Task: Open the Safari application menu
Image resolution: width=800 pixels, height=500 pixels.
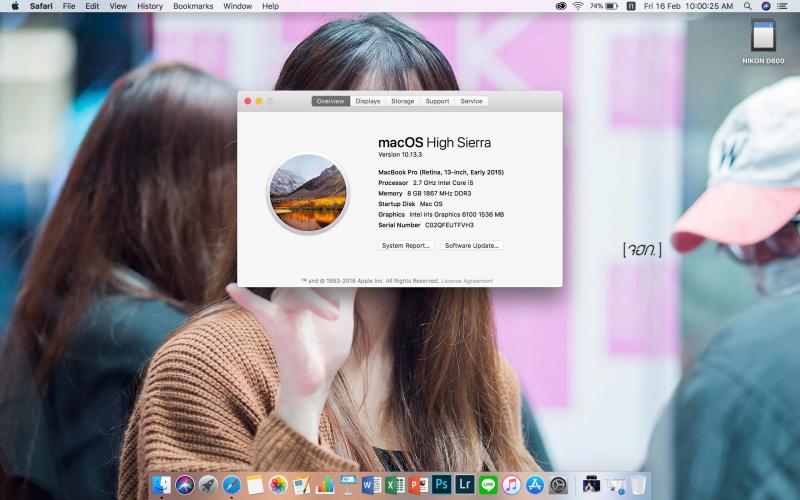Action: pyautogui.click(x=41, y=6)
